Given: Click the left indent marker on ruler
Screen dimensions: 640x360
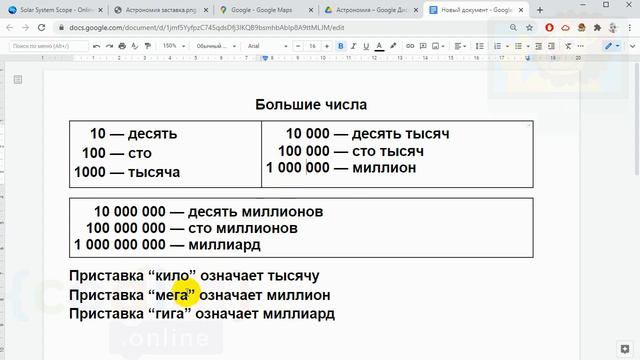Looking at the screenshot, I should point(265,58).
